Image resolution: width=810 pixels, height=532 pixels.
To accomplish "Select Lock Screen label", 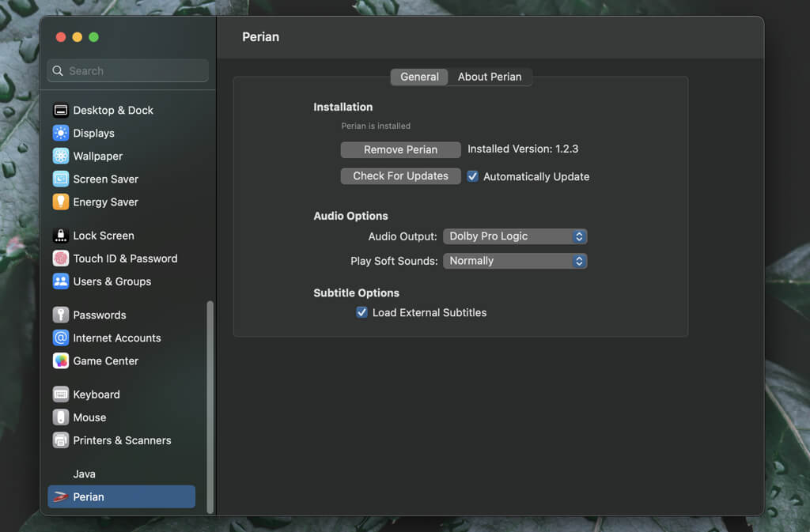I will coord(104,236).
